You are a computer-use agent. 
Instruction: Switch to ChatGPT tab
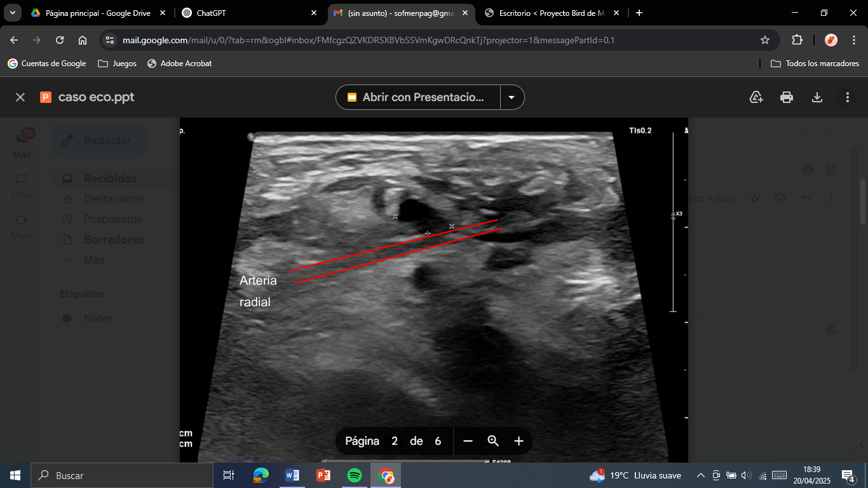248,13
